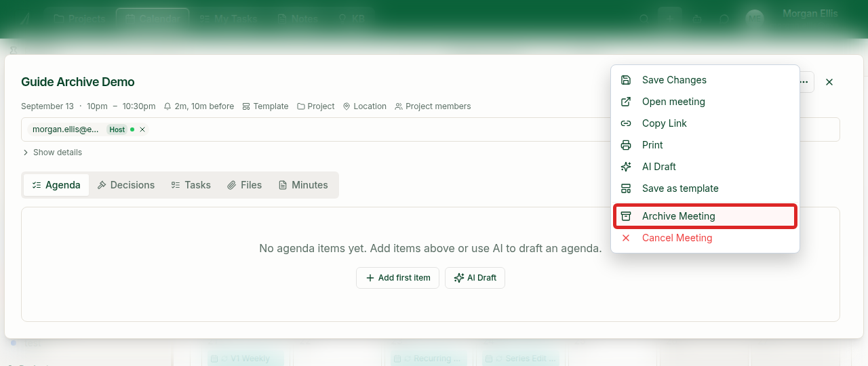Click Add first item button
The width and height of the screenshot is (868, 366).
point(397,278)
